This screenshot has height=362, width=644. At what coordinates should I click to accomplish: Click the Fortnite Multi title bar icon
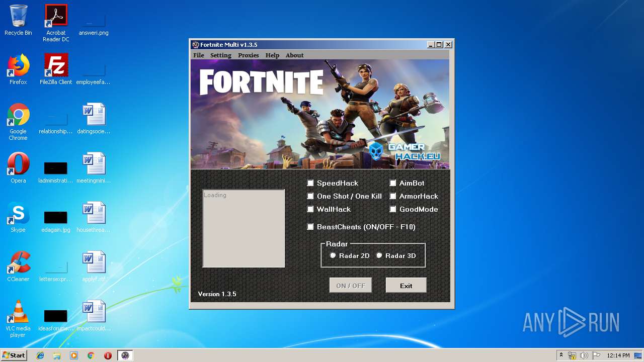(196, 45)
